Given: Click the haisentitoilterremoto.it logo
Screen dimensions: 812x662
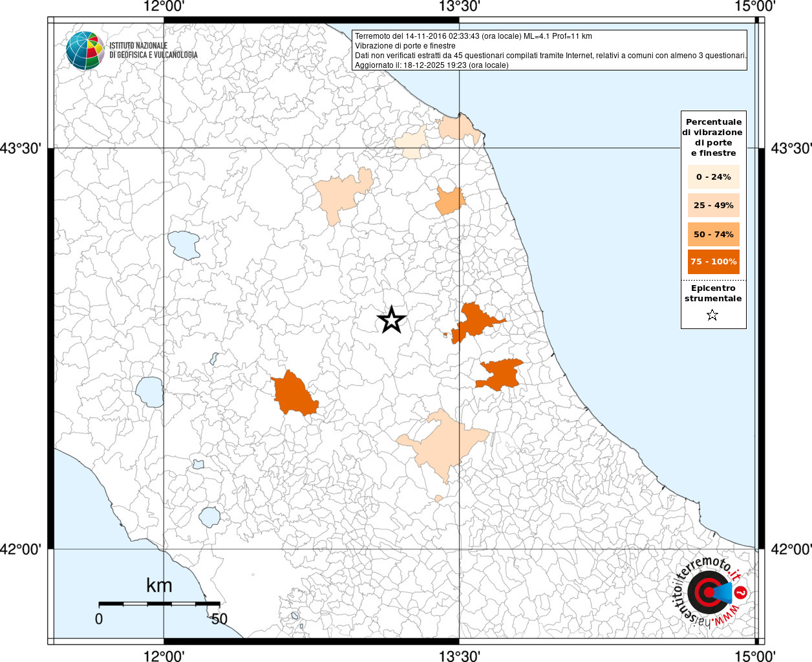Looking at the screenshot, I should click(710, 592).
